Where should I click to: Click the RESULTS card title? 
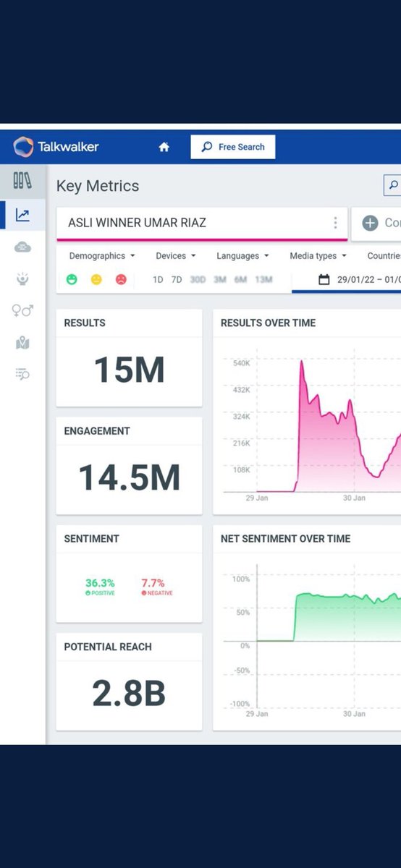click(85, 323)
